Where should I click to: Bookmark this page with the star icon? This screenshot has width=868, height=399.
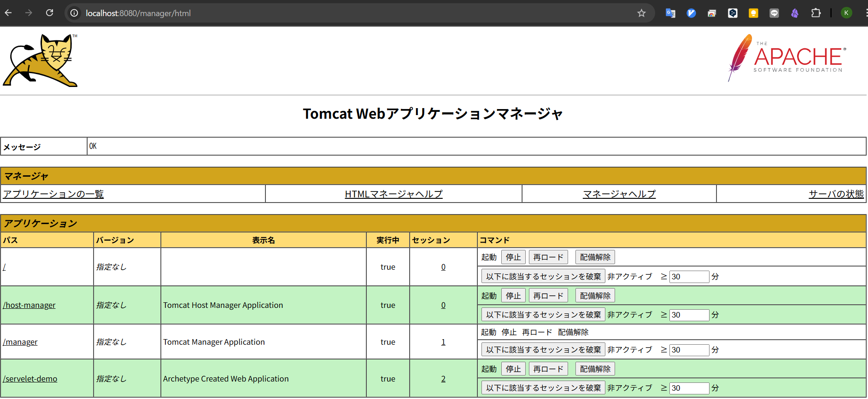(641, 13)
